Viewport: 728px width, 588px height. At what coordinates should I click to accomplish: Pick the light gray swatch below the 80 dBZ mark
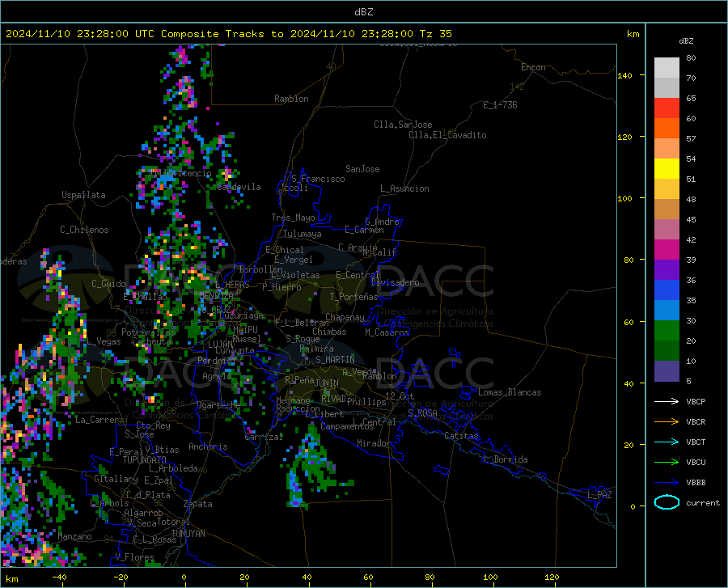tap(667, 68)
